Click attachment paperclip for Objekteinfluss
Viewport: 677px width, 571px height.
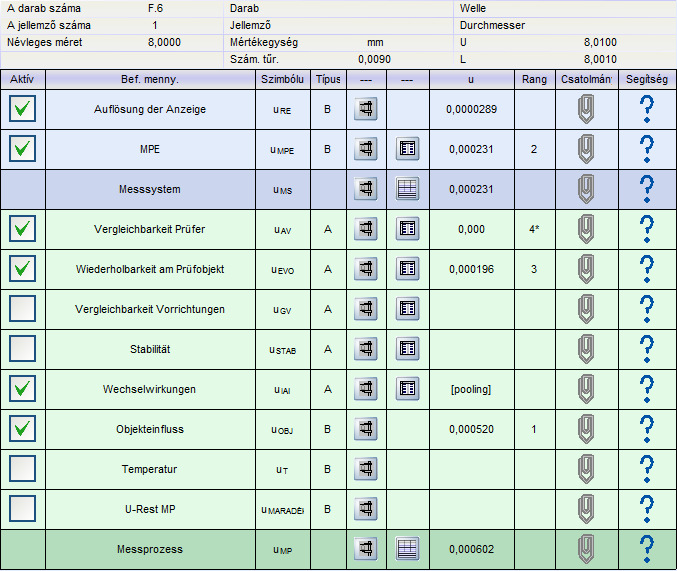pyautogui.click(x=586, y=429)
